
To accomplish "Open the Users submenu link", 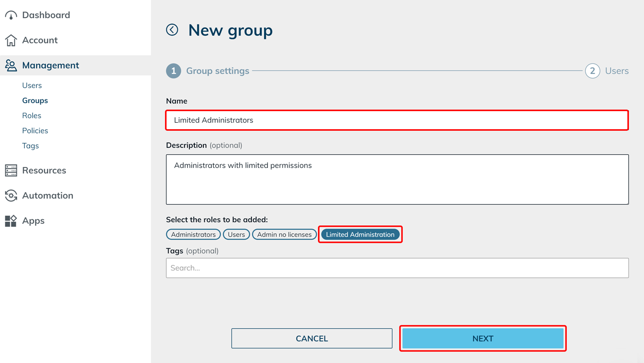I will [32, 85].
